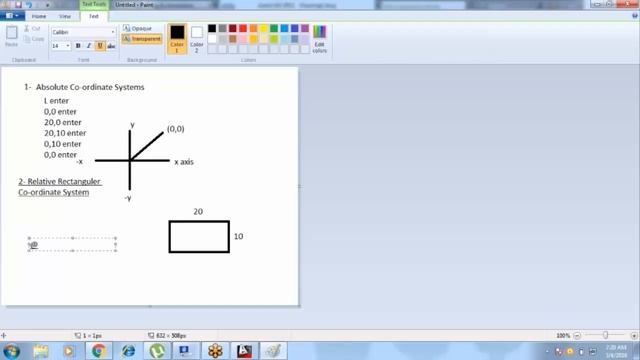
Task: Select Opaque background option
Action: pyautogui.click(x=138, y=28)
